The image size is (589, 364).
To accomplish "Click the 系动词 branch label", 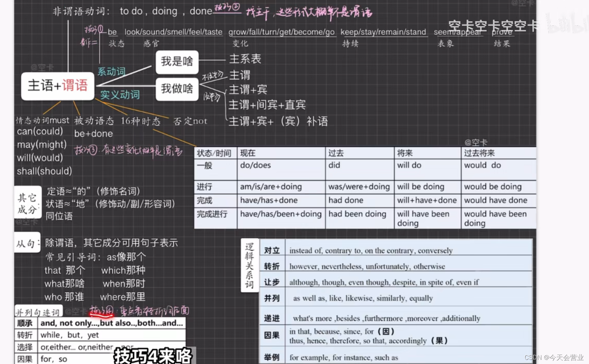I will pyautogui.click(x=111, y=72).
